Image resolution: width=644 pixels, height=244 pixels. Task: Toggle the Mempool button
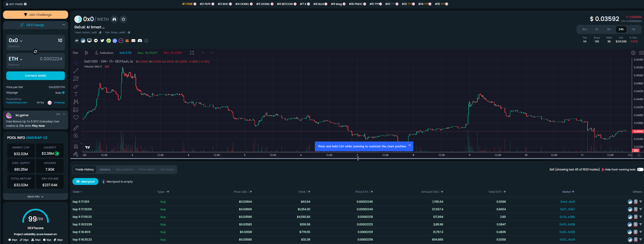point(85,182)
